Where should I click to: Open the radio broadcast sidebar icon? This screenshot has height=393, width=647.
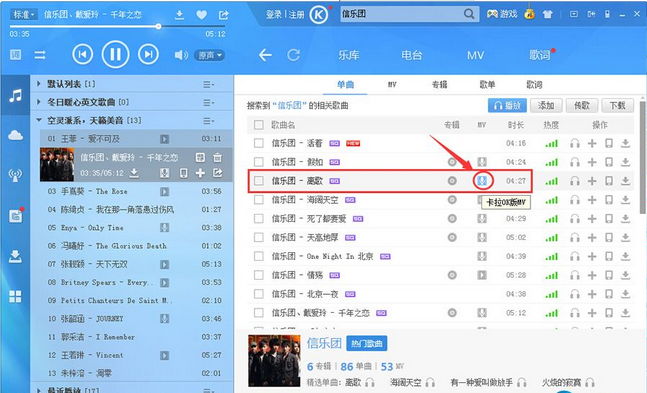pos(15,175)
